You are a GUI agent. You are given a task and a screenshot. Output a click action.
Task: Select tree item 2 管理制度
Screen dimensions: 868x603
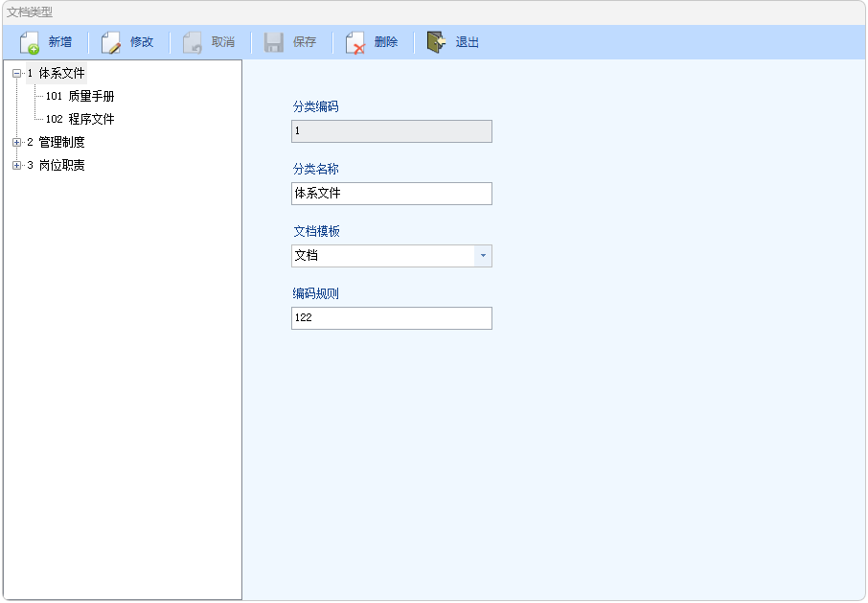[x=56, y=142]
